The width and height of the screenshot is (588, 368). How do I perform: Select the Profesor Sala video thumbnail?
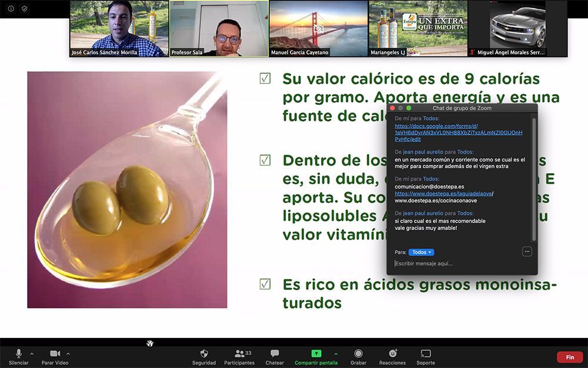219,28
